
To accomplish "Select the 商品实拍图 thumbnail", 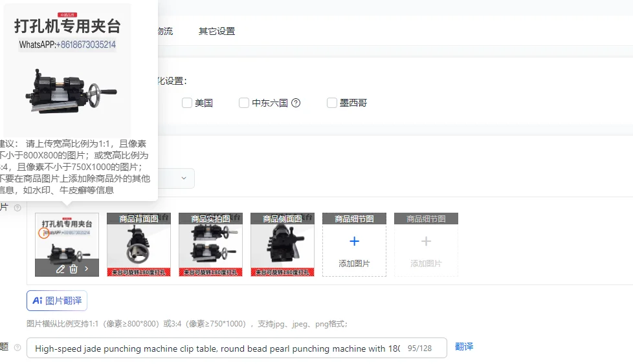I will [211, 244].
